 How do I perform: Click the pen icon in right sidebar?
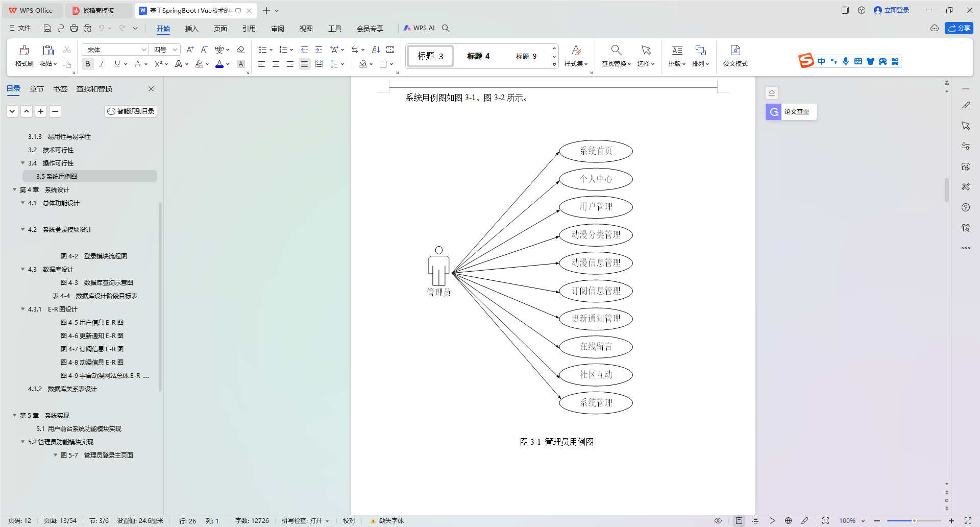click(x=966, y=106)
